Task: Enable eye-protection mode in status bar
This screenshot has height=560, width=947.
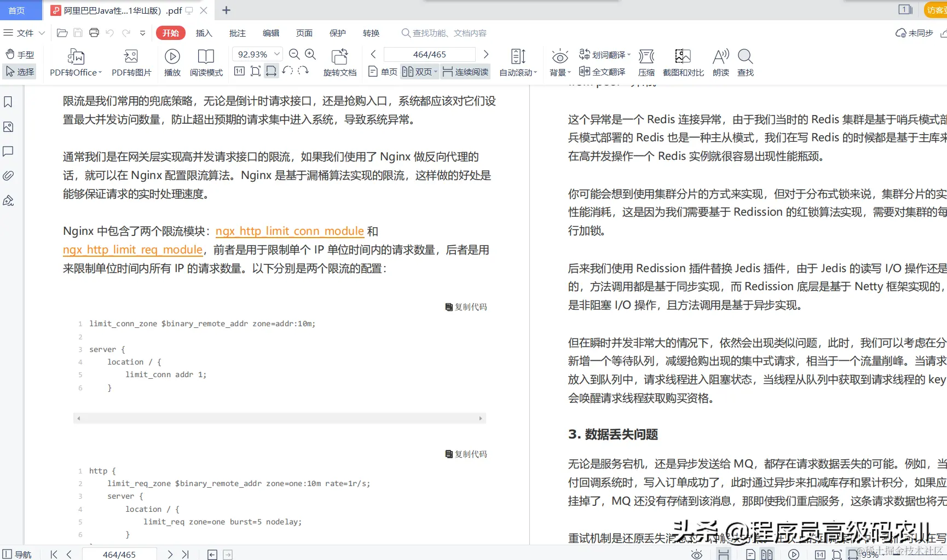Action: coord(696,554)
